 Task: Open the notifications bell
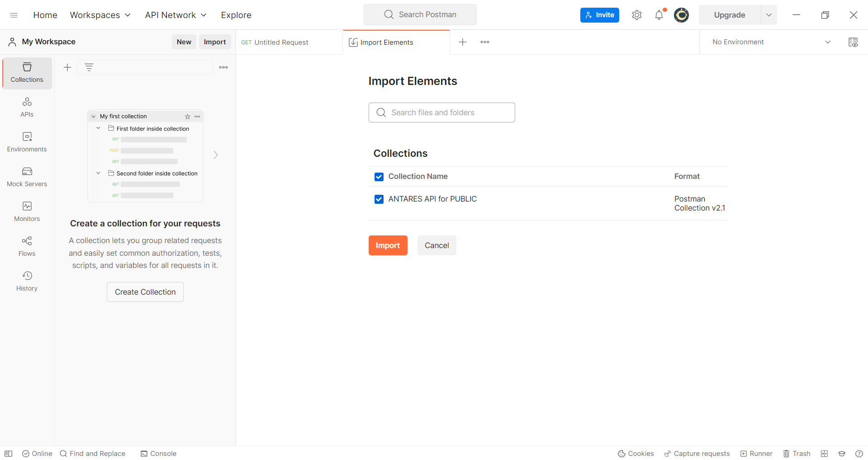click(x=659, y=15)
